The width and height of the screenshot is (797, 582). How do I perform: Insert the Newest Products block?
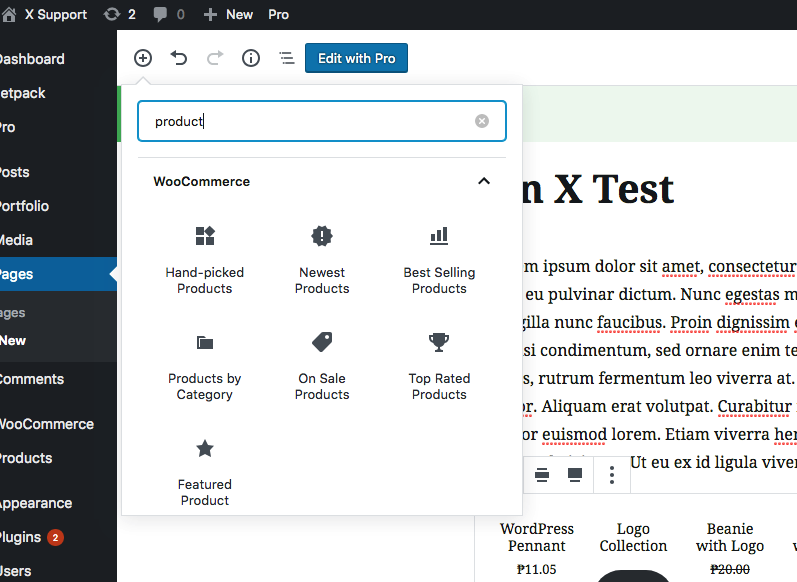point(322,260)
